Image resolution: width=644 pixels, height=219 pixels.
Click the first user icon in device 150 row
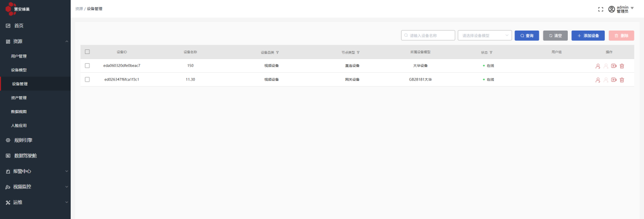pyautogui.click(x=598, y=66)
